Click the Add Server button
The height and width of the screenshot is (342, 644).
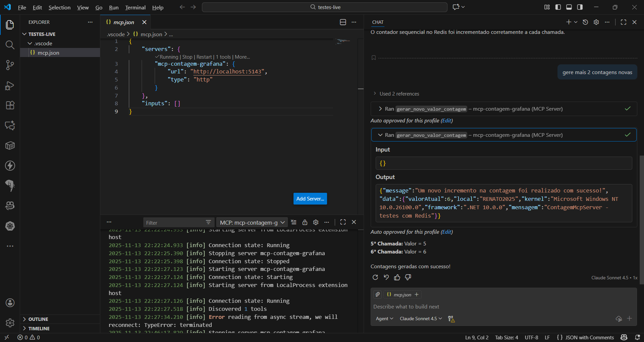coord(310,199)
